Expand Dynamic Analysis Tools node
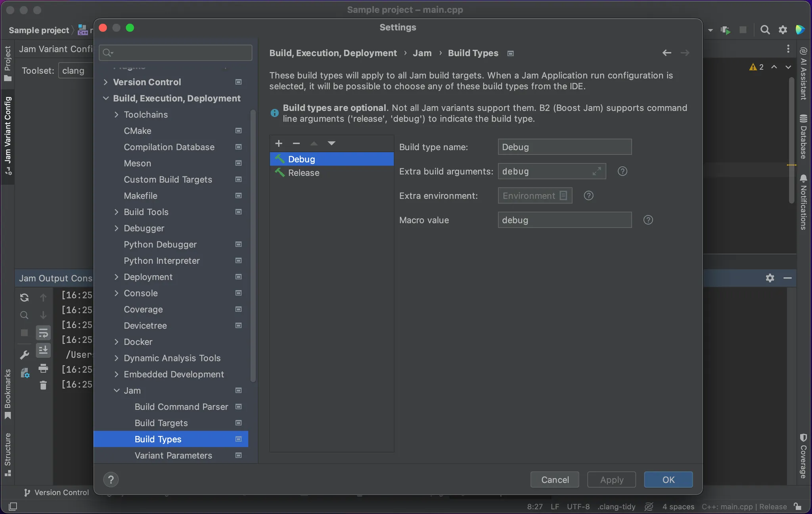The height and width of the screenshot is (514, 812). coord(116,358)
